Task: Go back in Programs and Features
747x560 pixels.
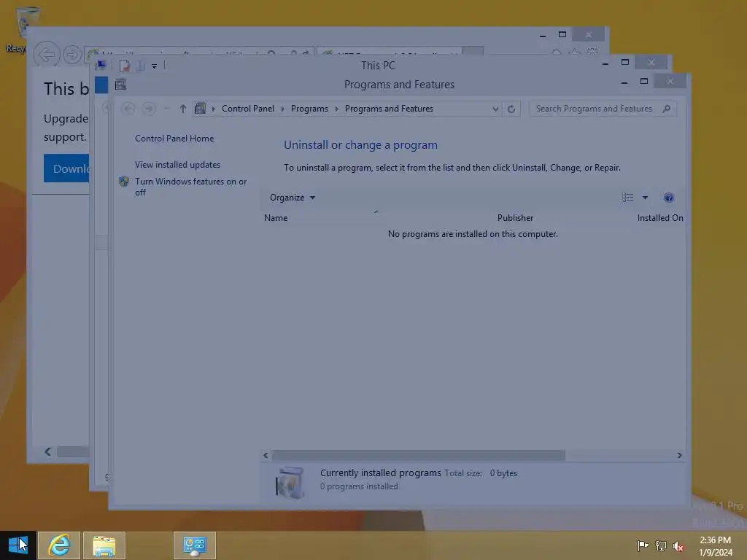Action: tap(128, 109)
